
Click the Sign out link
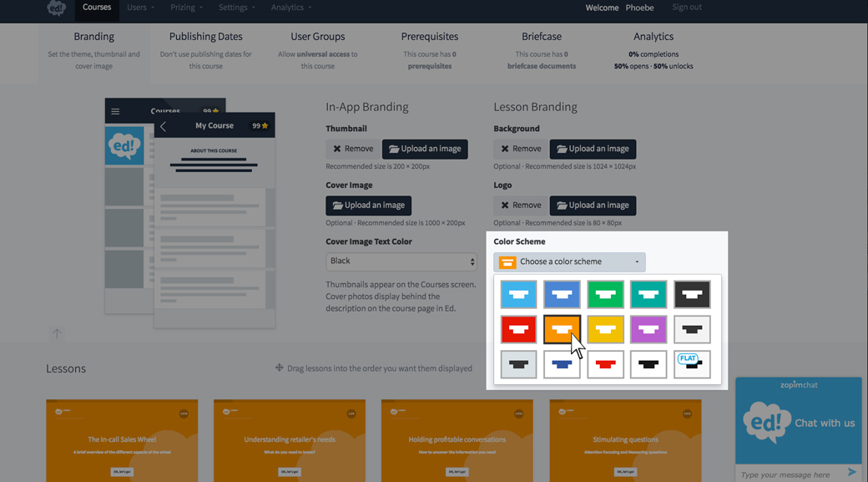[x=686, y=8]
